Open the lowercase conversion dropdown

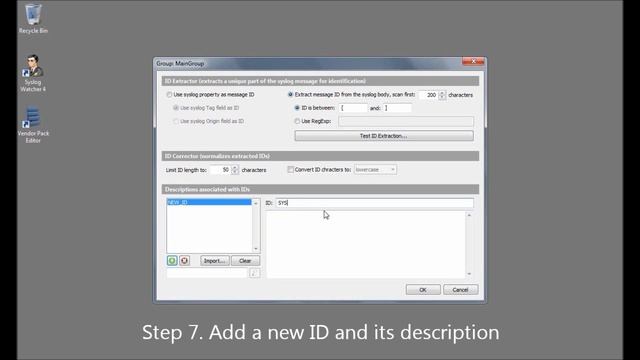click(x=375, y=169)
